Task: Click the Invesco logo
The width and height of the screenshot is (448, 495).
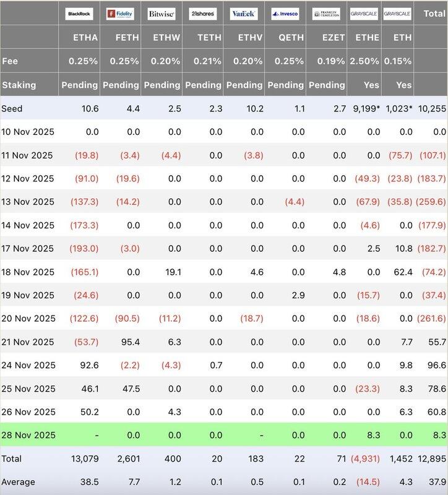Action: pyautogui.click(x=286, y=13)
